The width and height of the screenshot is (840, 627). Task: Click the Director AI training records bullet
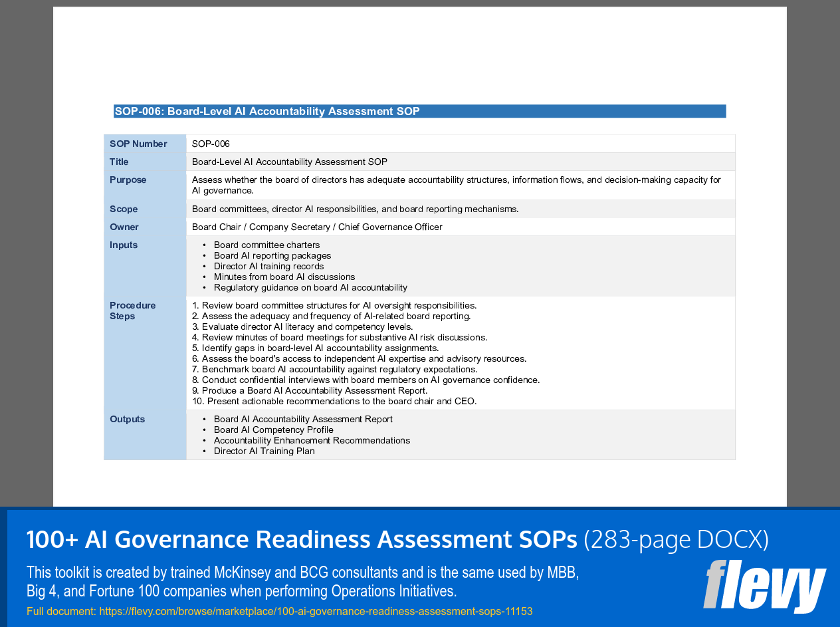(268, 266)
